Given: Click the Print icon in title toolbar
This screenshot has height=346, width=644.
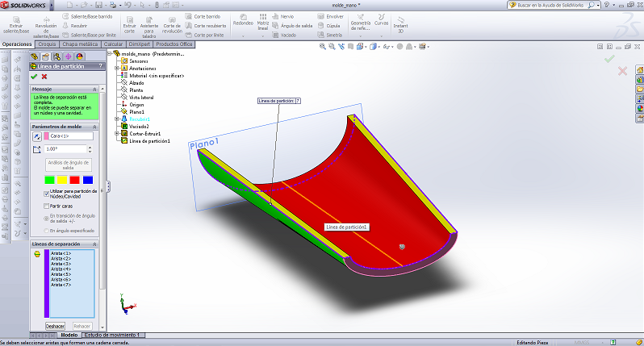Looking at the screenshot, I should click(113, 6).
